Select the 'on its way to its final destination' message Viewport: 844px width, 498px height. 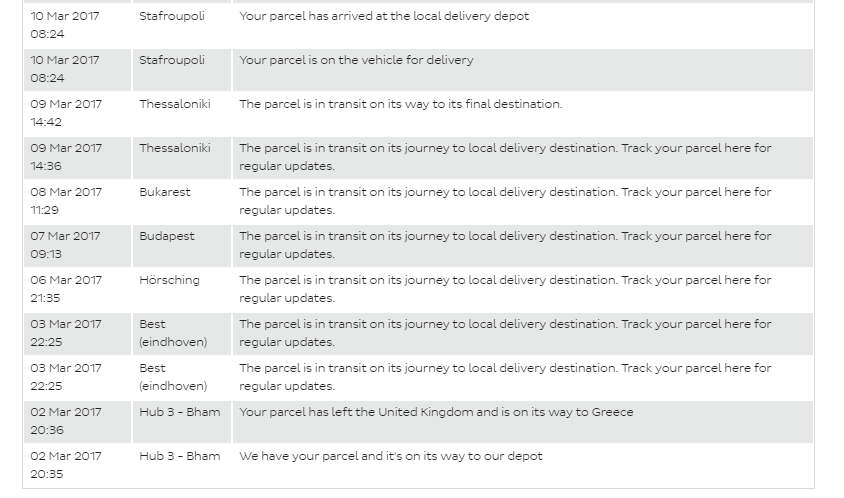[x=400, y=104]
